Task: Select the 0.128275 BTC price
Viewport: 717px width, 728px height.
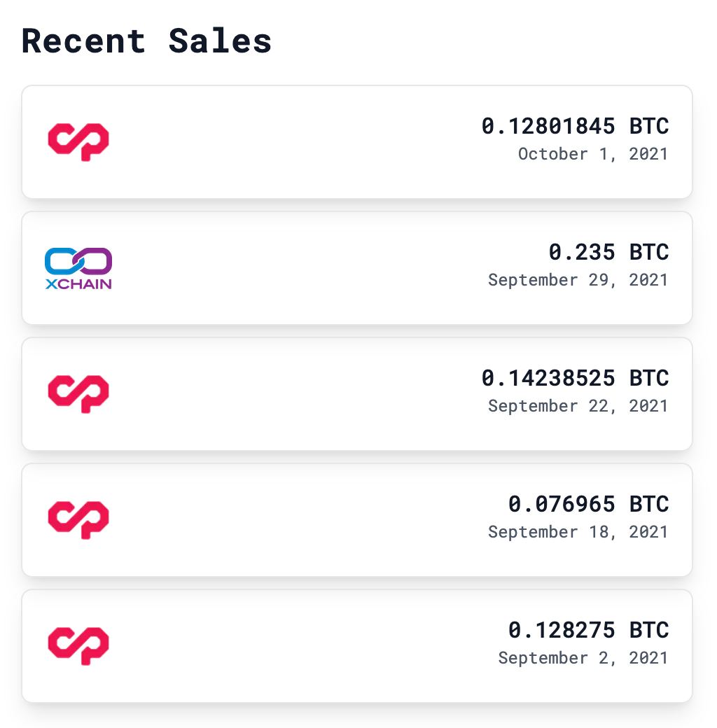Action: [588, 630]
